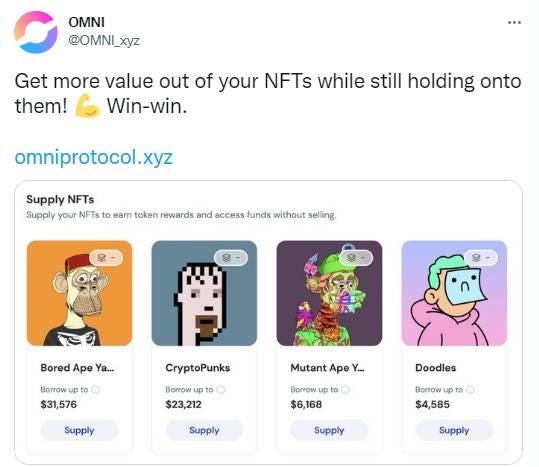Click Supply under CryptoPunks
Viewport: 539px width, 467px height.
click(x=204, y=430)
